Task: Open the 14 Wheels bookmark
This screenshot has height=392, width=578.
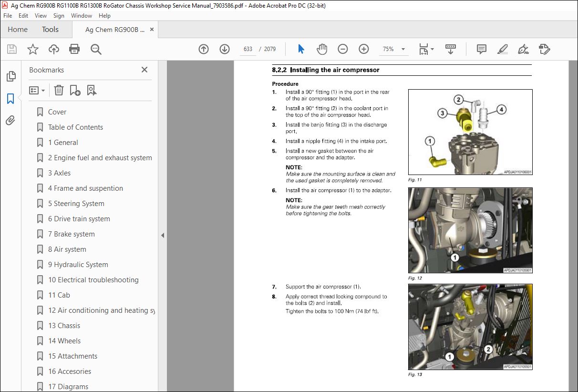Action: coord(64,341)
